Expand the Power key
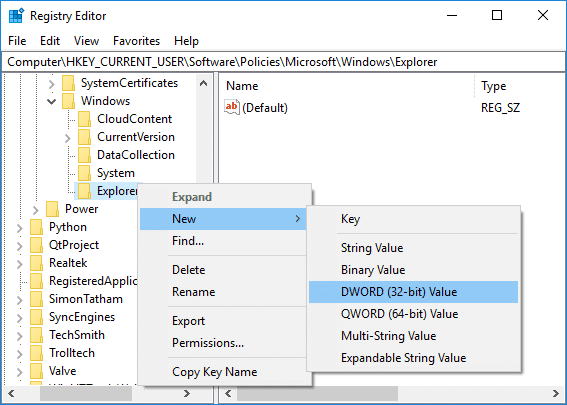Image resolution: width=567 pixels, height=405 pixels. pyautogui.click(x=35, y=209)
